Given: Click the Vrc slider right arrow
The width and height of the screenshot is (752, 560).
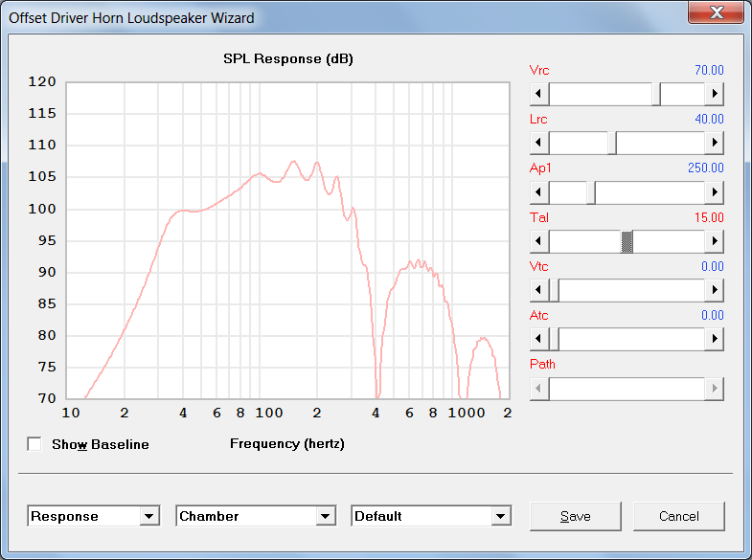Looking at the screenshot, I should click(x=714, y=94).
